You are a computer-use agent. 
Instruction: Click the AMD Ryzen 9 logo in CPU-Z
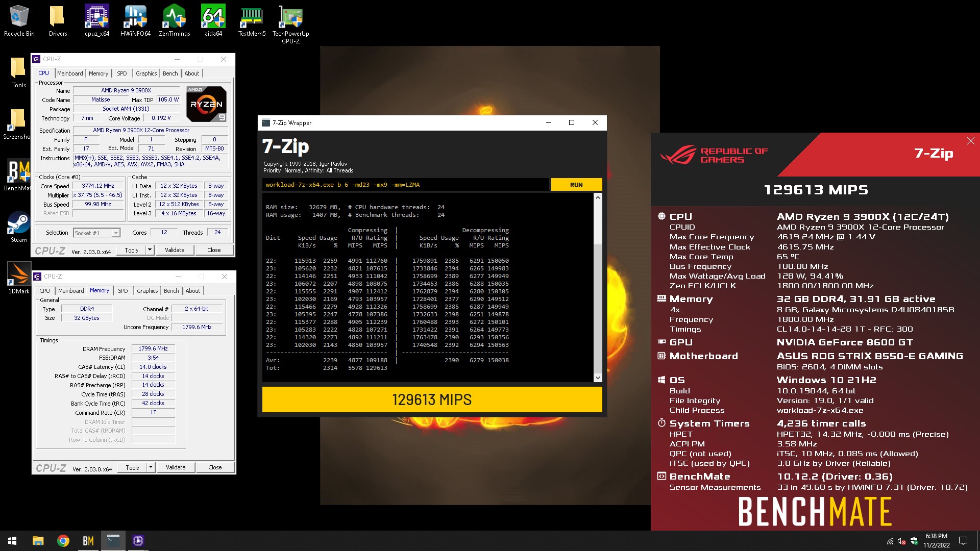coord(206,104)
